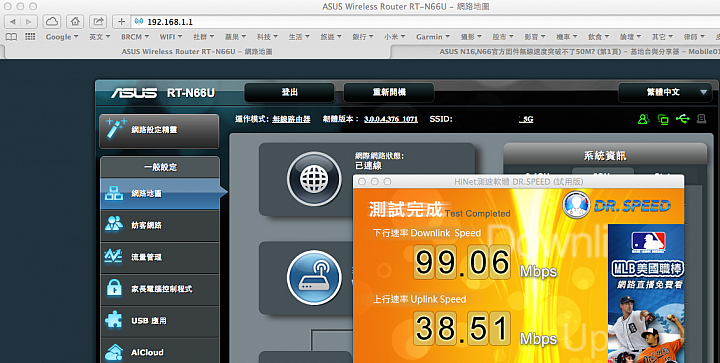Open 網路設定精靈 setup wizard
720x363 pixels.
click(159, 131)
